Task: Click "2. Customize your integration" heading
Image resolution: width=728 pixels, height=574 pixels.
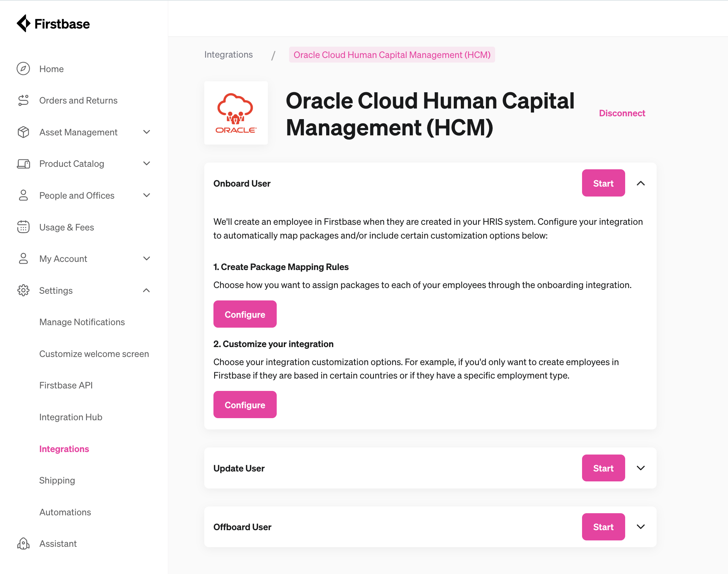Action: pos(273,344)
